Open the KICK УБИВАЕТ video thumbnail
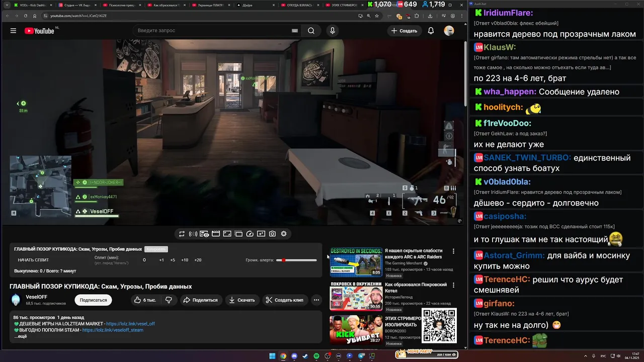The width and height of the screenshot is (644, 362). (x=356, y=329)
